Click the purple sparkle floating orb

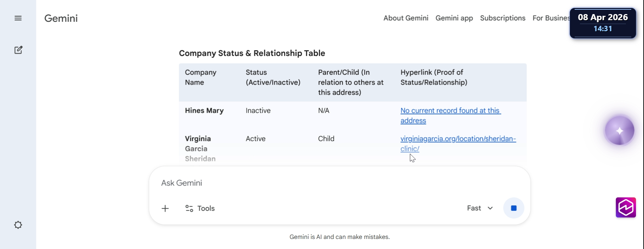click(x=619, y=131)
